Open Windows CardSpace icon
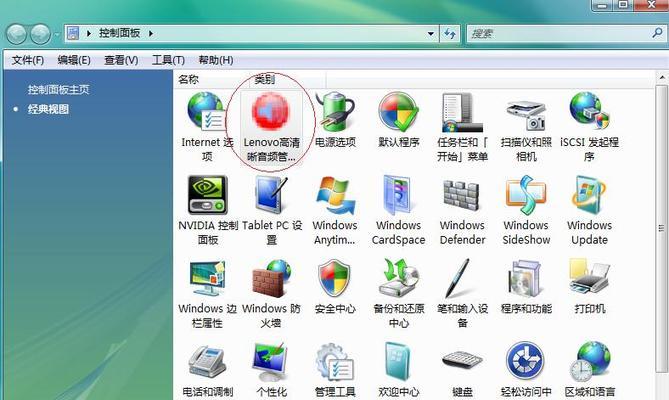 (x=398, y=195)
